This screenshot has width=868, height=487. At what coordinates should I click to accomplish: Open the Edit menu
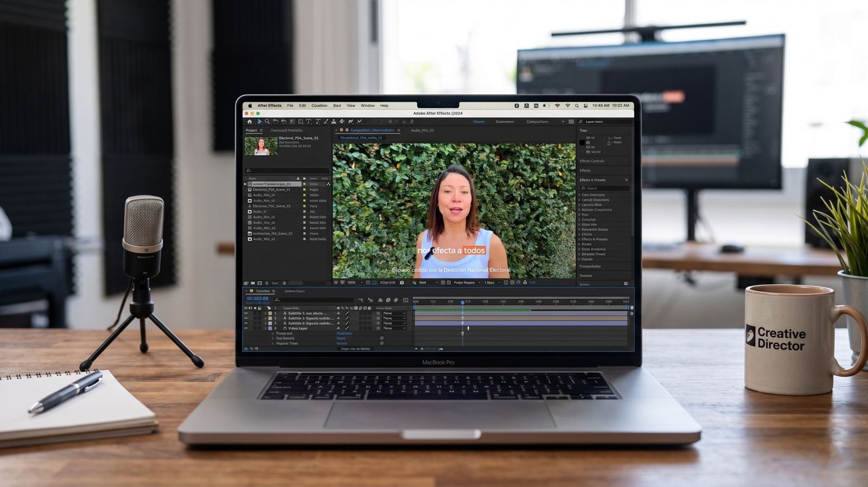[302, 105]
